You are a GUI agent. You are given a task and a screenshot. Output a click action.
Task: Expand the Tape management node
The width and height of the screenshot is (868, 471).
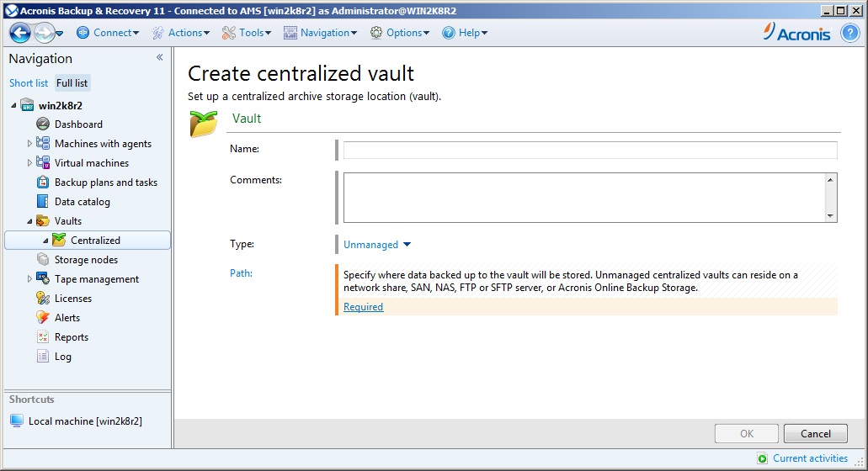pyautogui.click(x=29, y=279)
